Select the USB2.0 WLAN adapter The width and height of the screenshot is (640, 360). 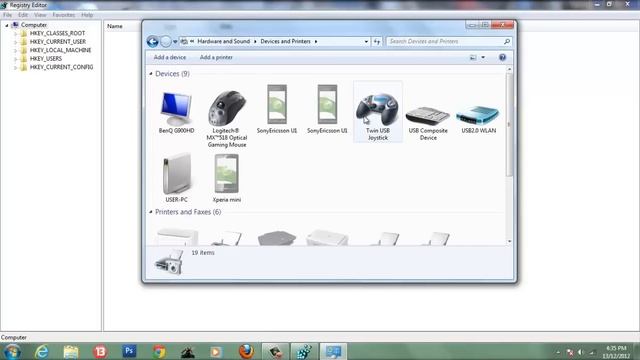[x=478, y=119]
